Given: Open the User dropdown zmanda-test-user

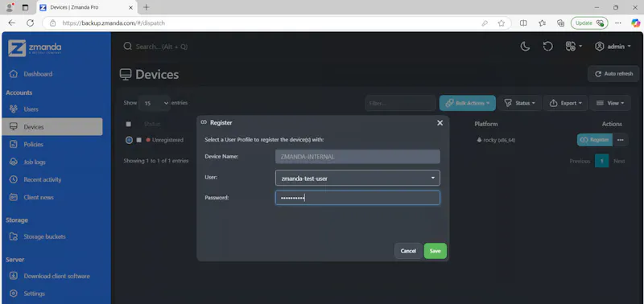Looking at the screenshot, I should tap(357, 178).
